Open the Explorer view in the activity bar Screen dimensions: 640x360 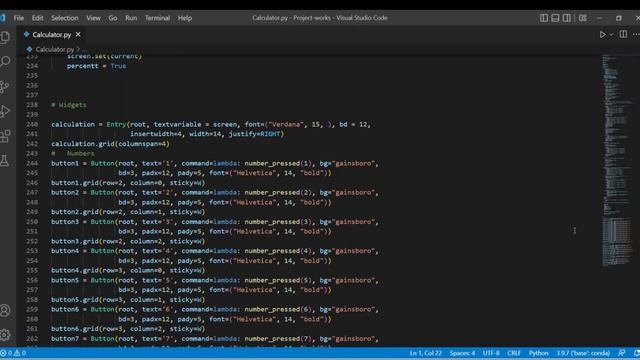(5, 37)
